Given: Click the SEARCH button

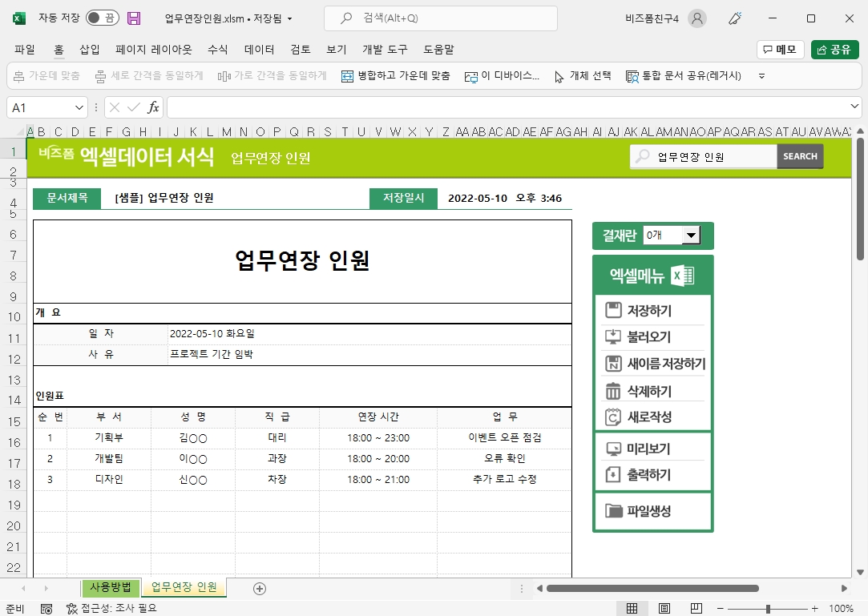Looking at the screenshot, I should (800, 157).
